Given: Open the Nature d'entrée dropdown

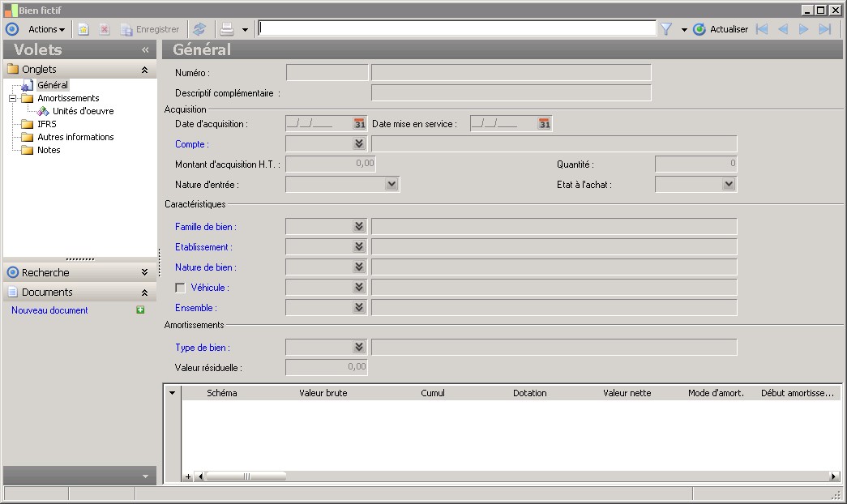Looking at the screenshot, I should click(391, 185).
